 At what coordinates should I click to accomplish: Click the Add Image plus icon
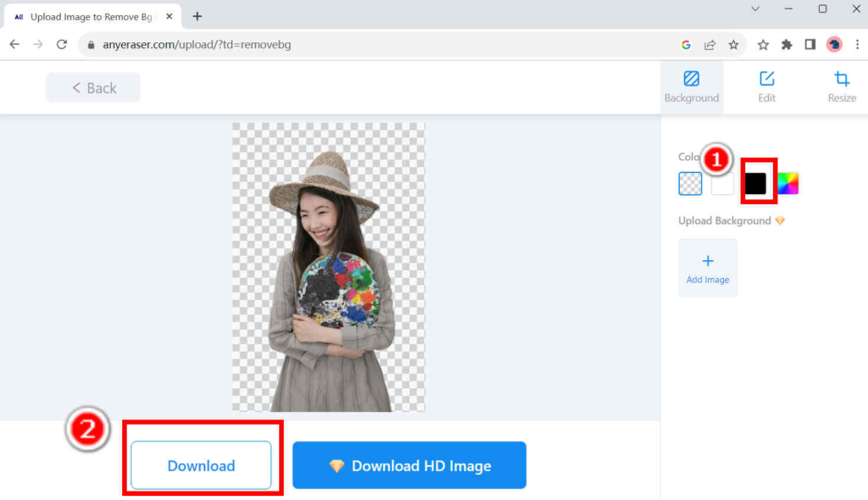click(x=707, y=268)
